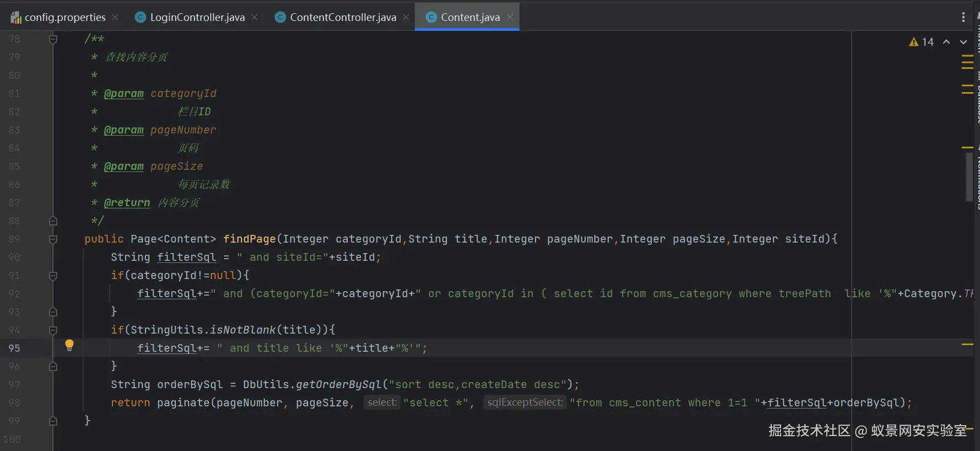Fold the title if-block at line 94
This screenshot has height=451, width=980.
(x=53, y=330)
